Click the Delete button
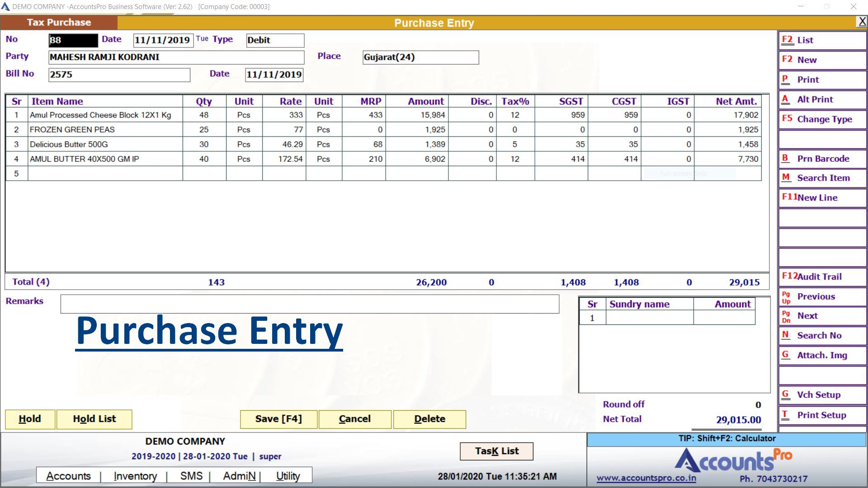Screen dimensions: 868x488 (x=429, y=419)
